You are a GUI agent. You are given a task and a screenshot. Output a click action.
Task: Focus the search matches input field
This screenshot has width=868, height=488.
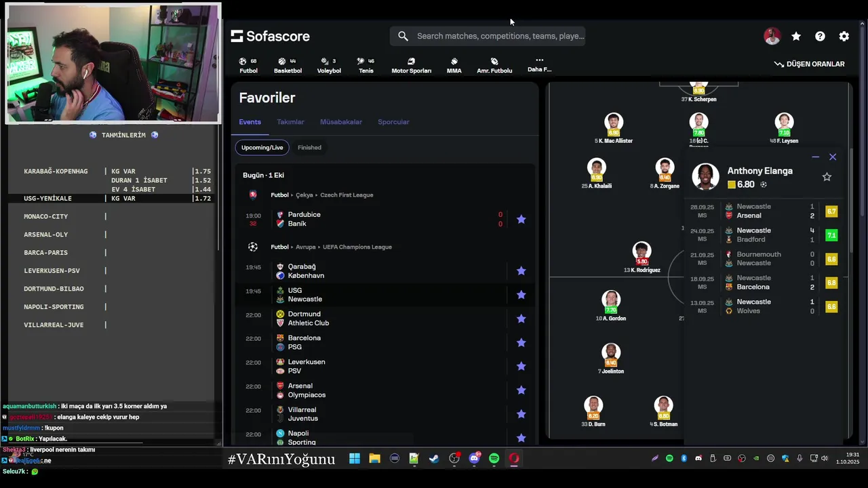point(488,36)
